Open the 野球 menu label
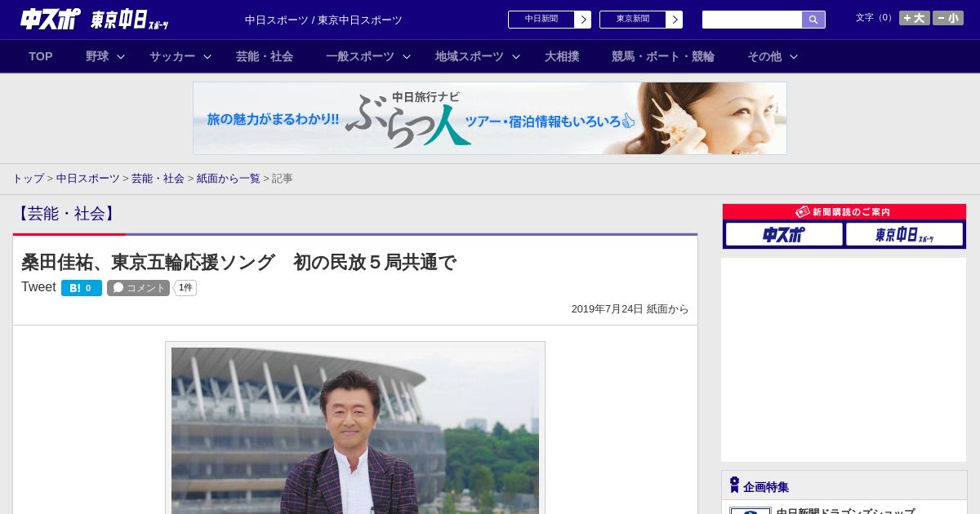 [97, 56]
